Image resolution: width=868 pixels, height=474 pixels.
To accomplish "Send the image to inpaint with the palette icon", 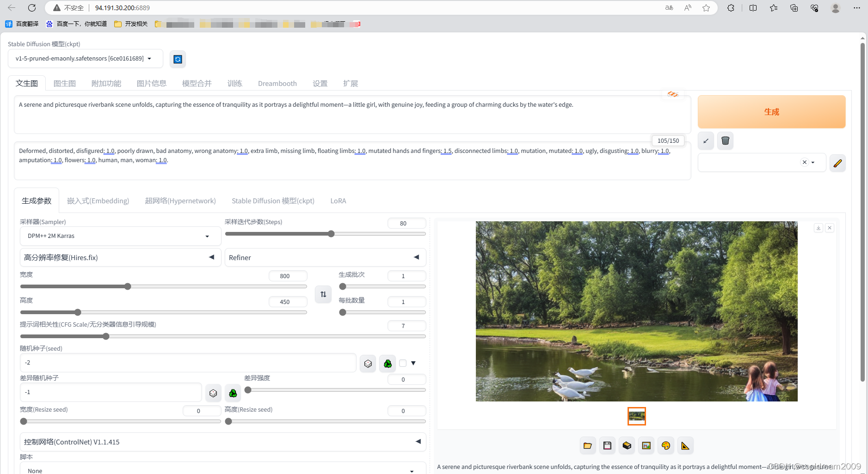I will coord(666,446).
